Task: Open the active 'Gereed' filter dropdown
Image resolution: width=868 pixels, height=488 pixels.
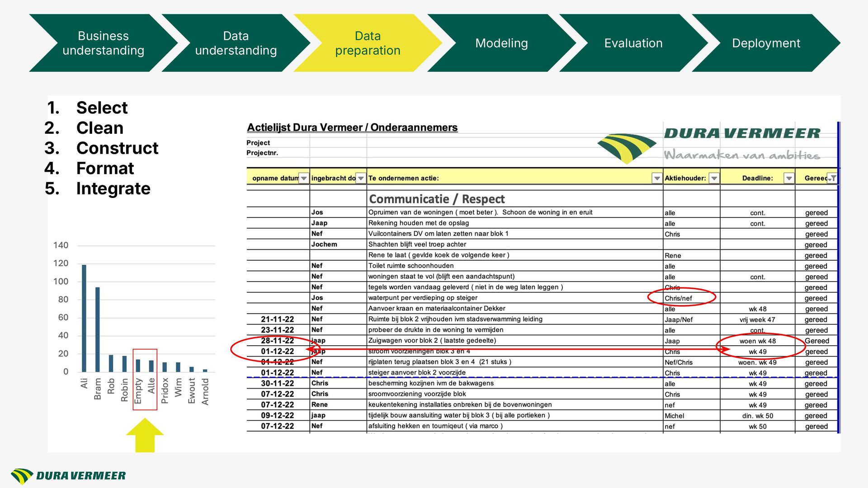Action: 832,178
